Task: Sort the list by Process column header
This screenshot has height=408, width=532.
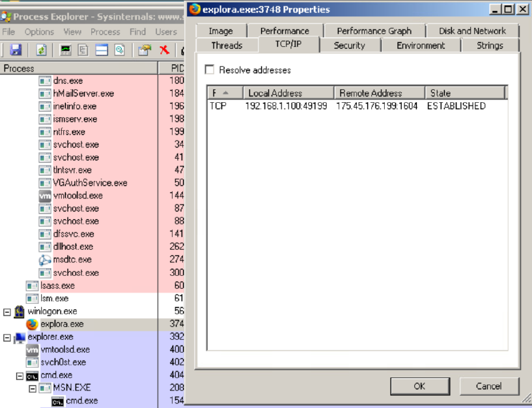Action: point(79,68)
